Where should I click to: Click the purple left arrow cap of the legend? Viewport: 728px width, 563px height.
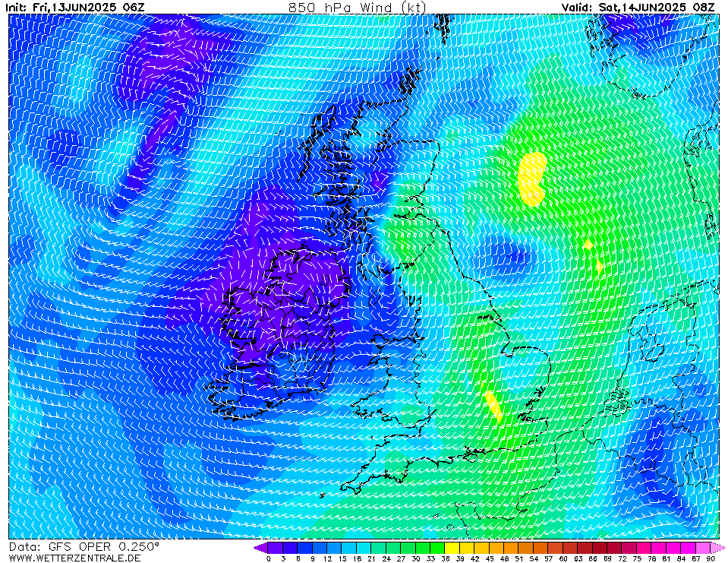[261, 548]
